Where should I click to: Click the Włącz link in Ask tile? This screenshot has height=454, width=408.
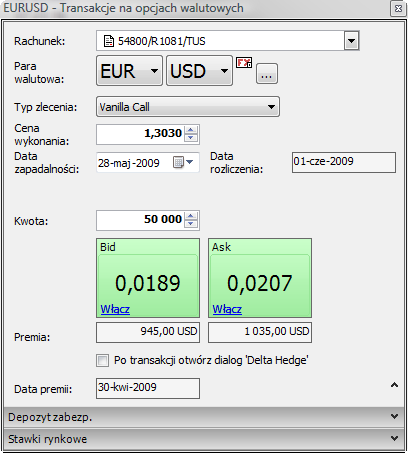[227, 309]
